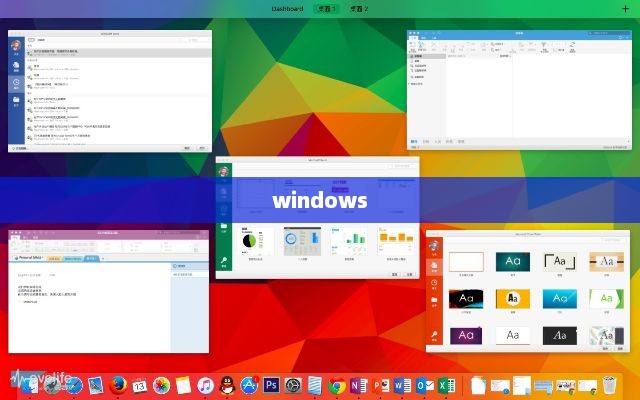
Task: Add a new desktop with plus button
Action: (x=625, y=9)
